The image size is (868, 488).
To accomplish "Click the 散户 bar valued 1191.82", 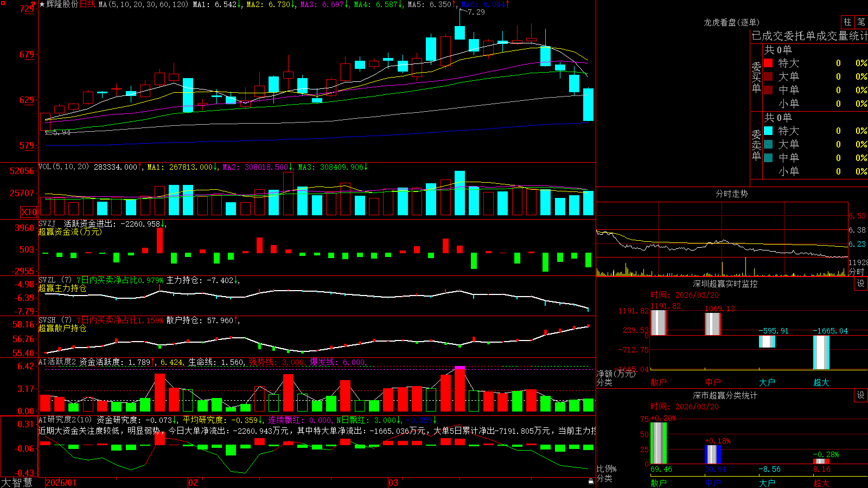I will tap(659, 323).
